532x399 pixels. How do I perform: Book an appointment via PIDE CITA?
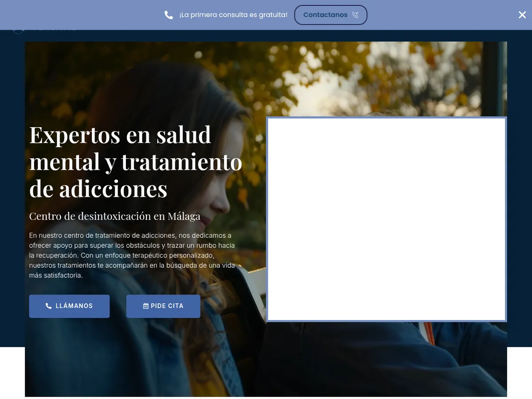[163, 306]
